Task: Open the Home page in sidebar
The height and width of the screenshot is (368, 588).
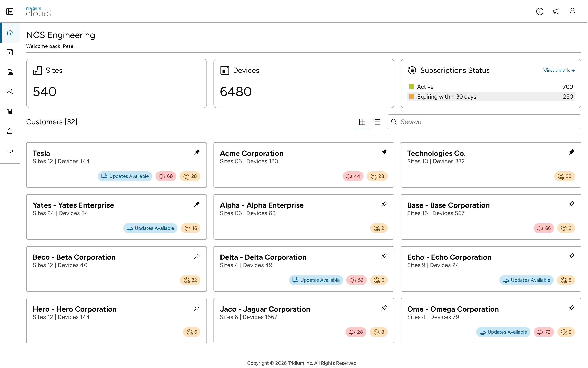Action: [10, 33]
